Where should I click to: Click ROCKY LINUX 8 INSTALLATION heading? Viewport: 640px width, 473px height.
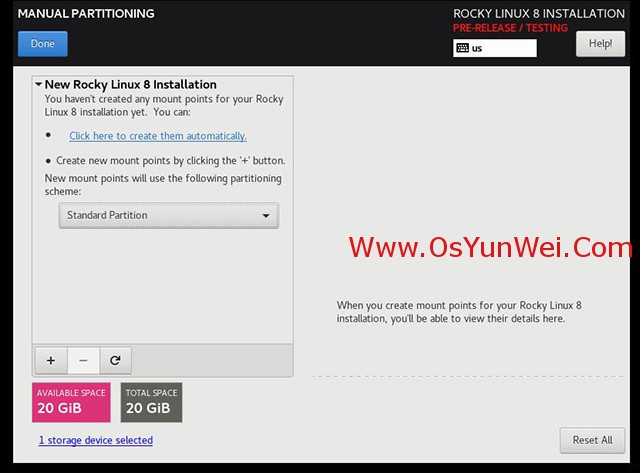click(539, 13)
